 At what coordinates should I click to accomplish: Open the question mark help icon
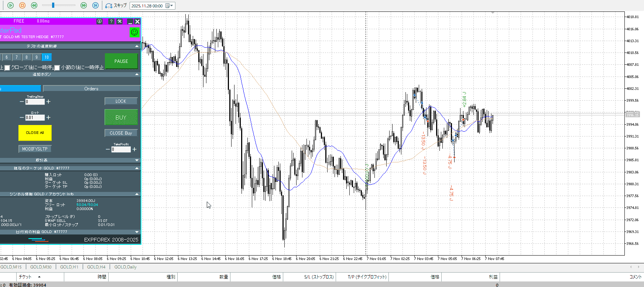click(x=111, y=21)
